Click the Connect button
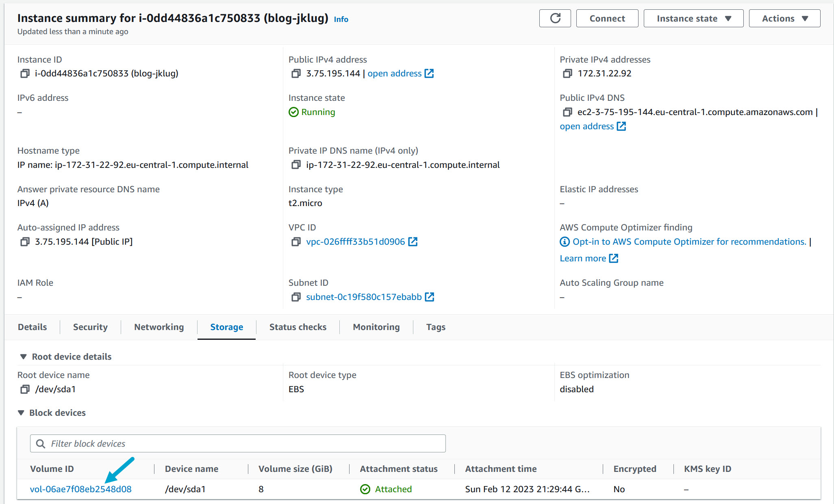 pos(607,18)
